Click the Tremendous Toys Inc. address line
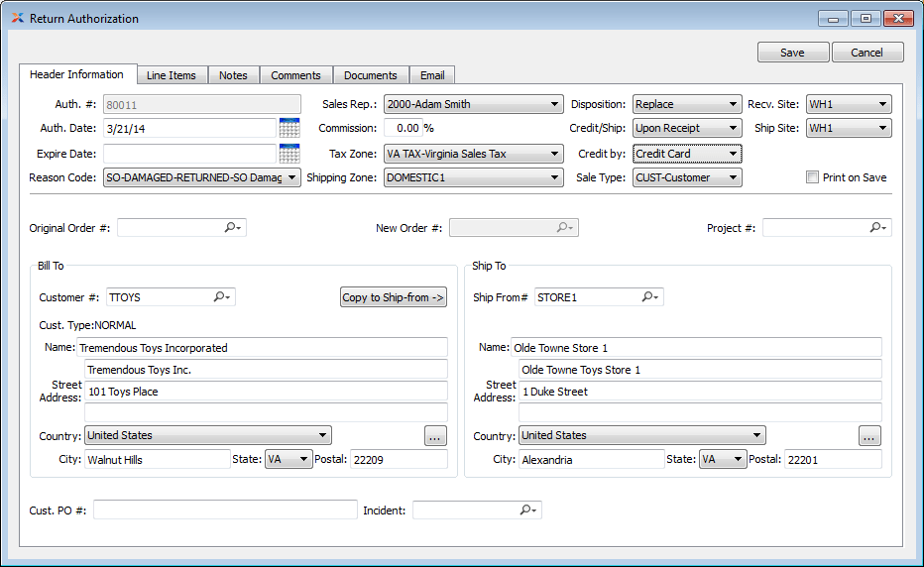Viewport: 924px width, 567px height. (266, 369)
